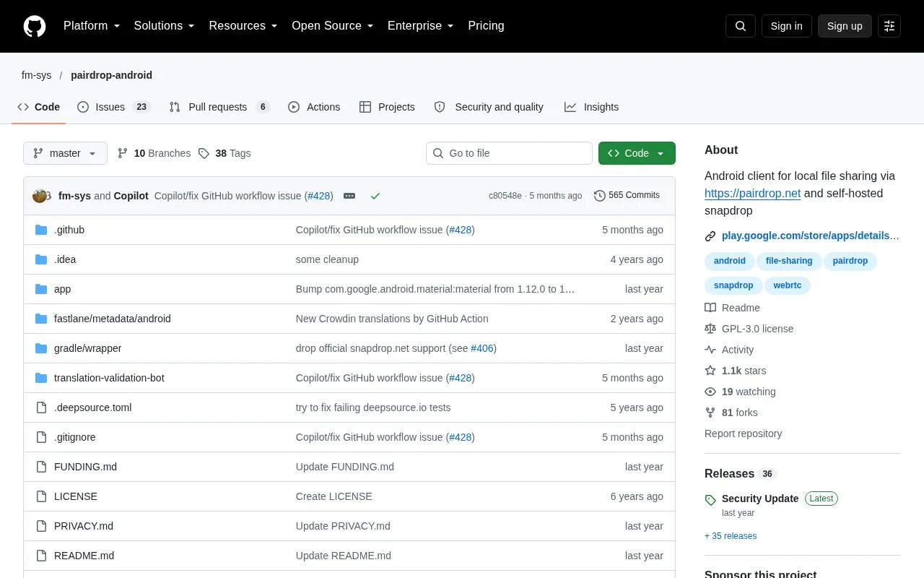Image resolution: width=924 pixels, height=578 pixels.
Task: Go to the GitHub homepage logo
Action: (x=35, y=26)
